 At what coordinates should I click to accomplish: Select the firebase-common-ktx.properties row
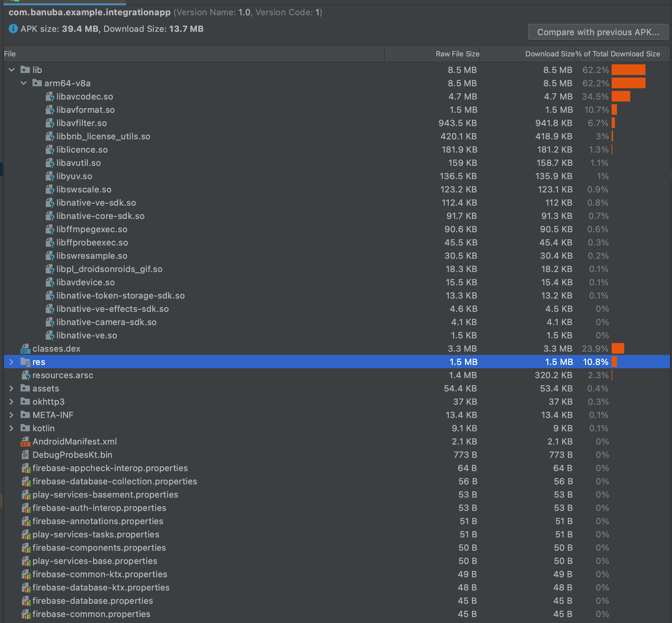(x=337, y=574)
